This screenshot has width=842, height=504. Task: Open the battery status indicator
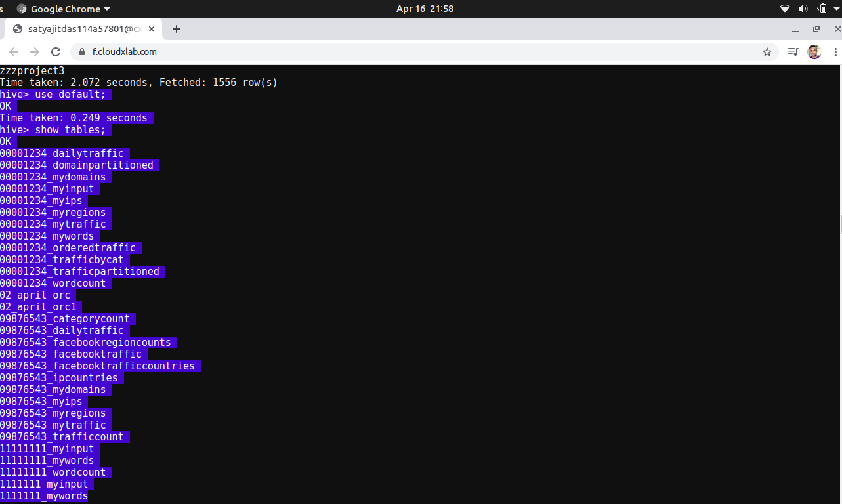coord(822,9)
